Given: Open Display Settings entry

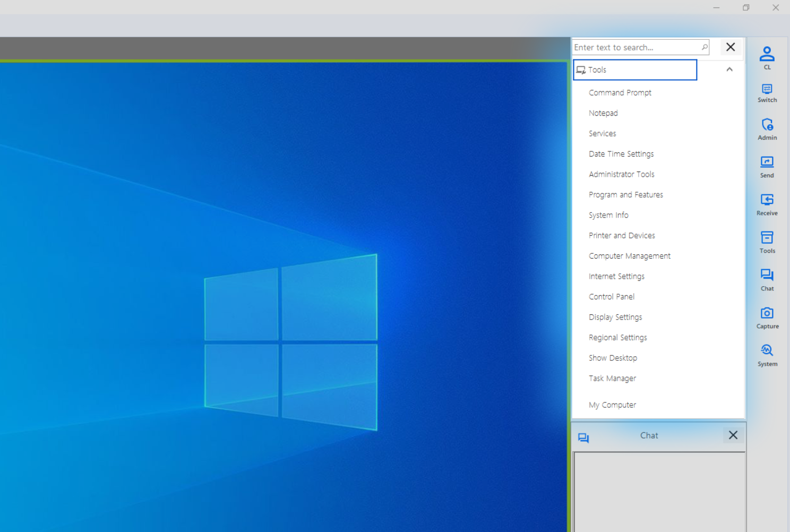Looking at the screenshot, I should pyautogui.click(x=615, y=317).
